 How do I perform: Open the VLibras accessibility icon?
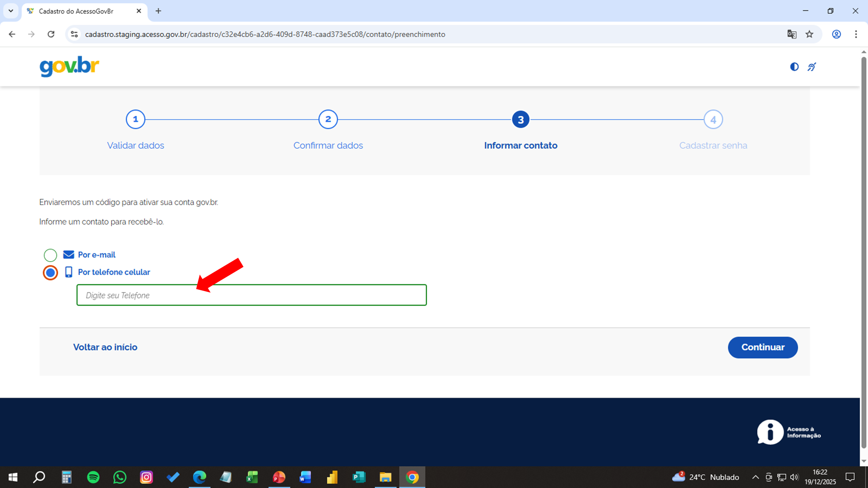[x=812, y=67]
